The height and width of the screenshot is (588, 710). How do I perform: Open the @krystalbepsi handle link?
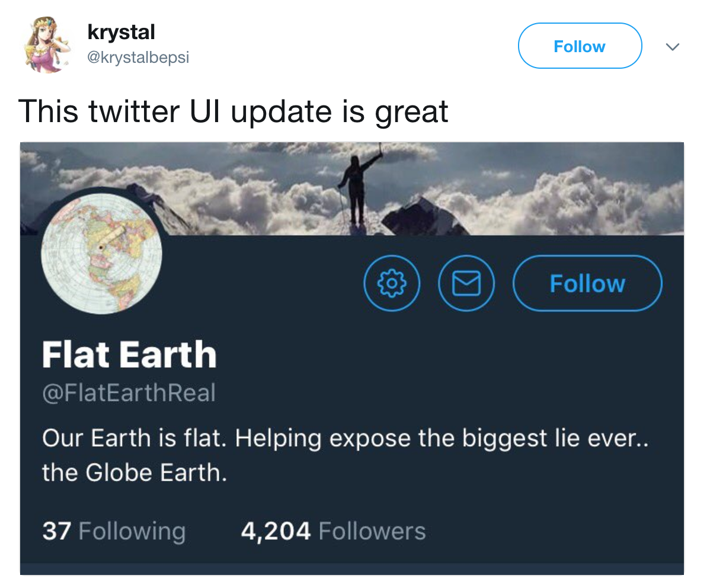tap(138, 57)
